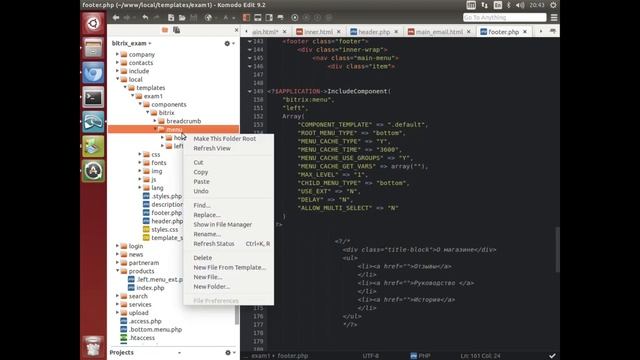Choose Find... in context menu
The height and width of the screenshot is (360, 640).
tap(202, 205)
